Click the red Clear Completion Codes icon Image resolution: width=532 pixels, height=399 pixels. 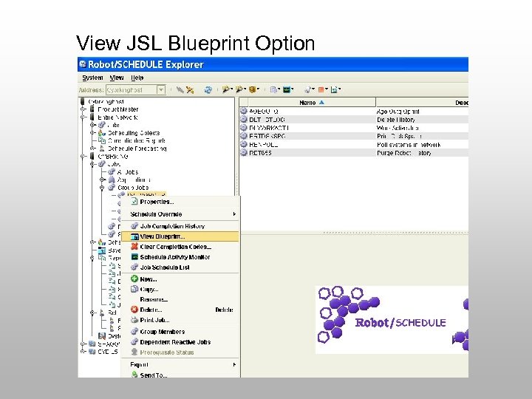click(134, 246)
